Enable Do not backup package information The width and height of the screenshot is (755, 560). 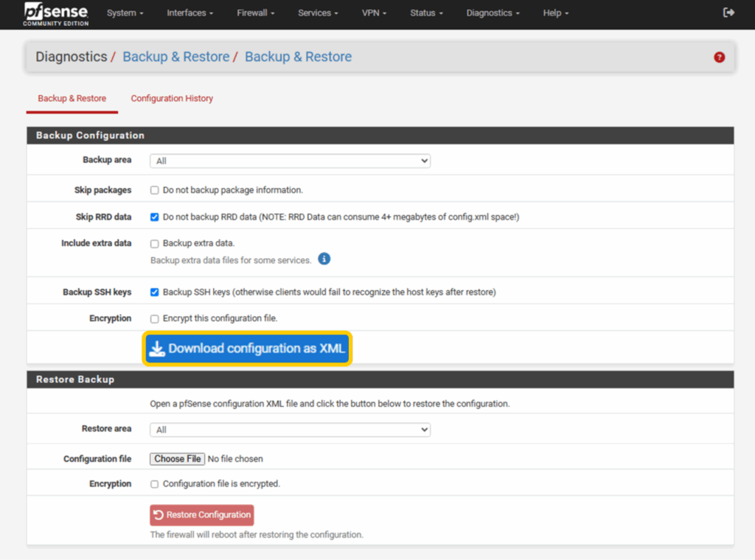tap(155, 190)
